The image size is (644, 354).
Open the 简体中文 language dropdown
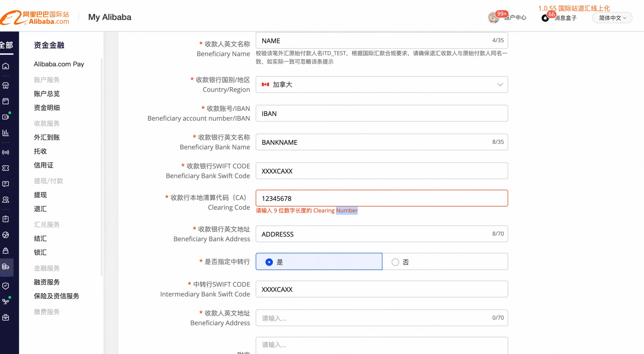(612, 18)
